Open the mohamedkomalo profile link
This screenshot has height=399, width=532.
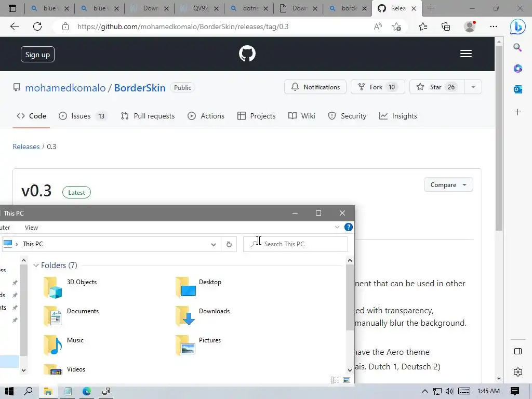pos(65,88)
